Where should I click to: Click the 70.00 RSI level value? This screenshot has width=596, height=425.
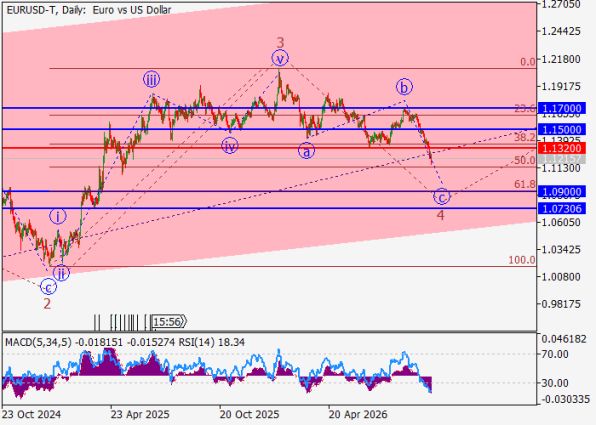[555, 354]
